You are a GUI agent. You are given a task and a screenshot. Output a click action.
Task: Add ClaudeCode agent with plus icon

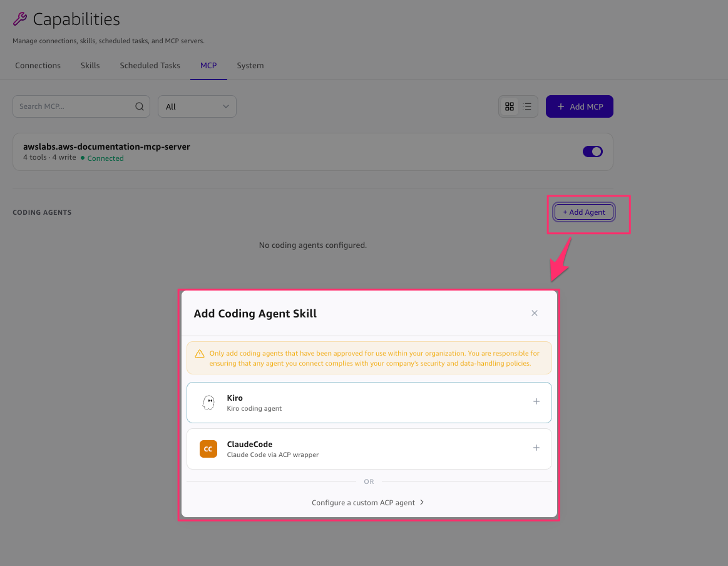[x=536, y=448]
